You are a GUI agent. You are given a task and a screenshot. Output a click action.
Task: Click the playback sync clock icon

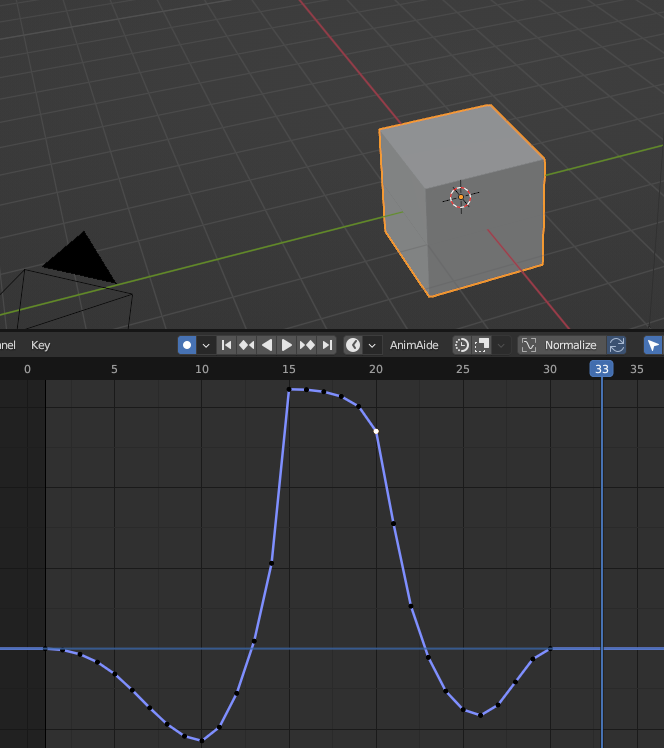353,345
